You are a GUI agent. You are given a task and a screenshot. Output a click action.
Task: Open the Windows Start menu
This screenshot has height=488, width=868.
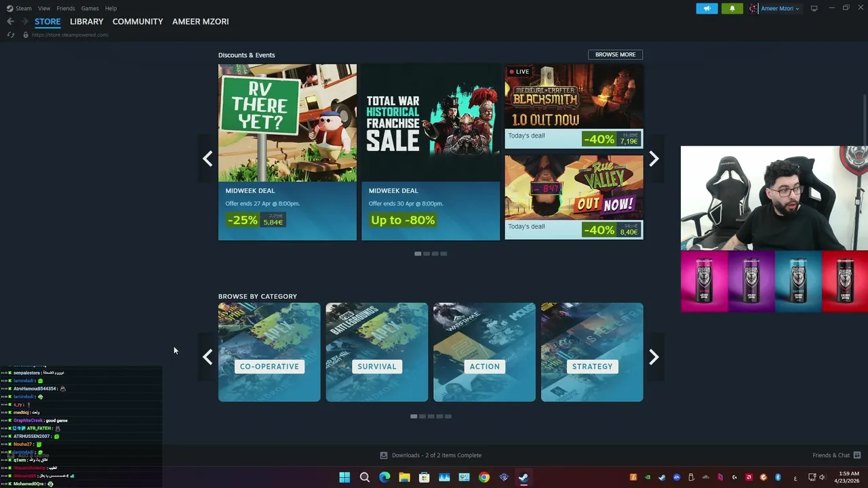coord(344,477)
